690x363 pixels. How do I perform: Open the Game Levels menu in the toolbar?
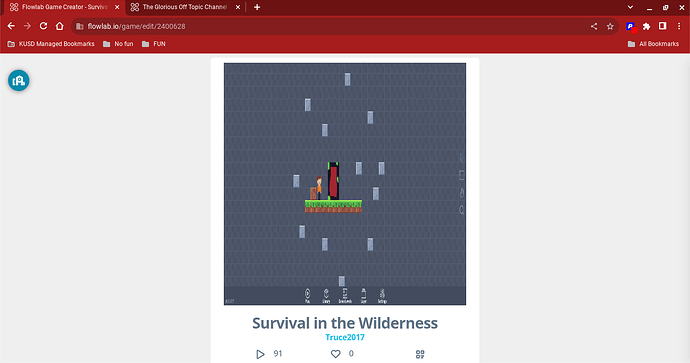click(x=345, y=295)
